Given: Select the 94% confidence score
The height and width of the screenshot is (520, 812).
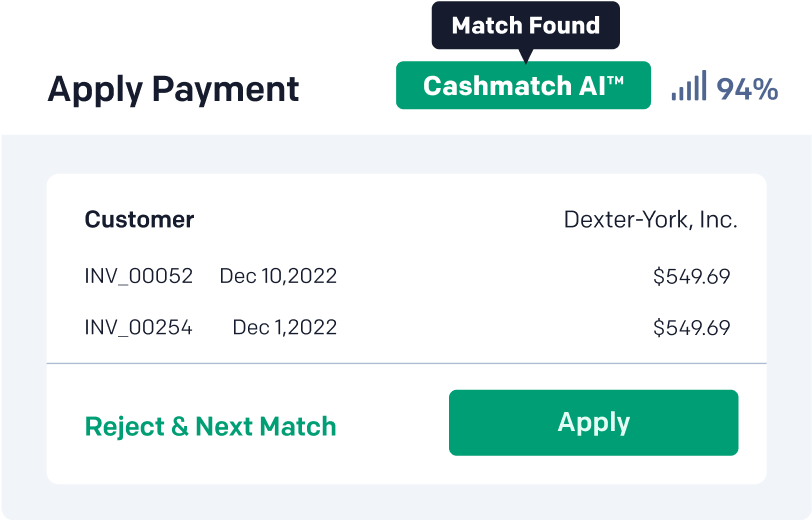Looking at the screenshot, I should point(747,89).
